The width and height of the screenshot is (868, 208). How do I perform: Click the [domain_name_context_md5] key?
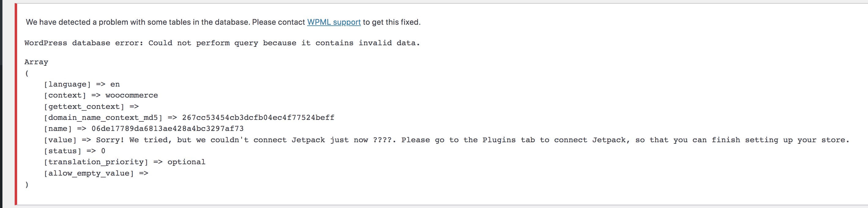tap(103, 118)
